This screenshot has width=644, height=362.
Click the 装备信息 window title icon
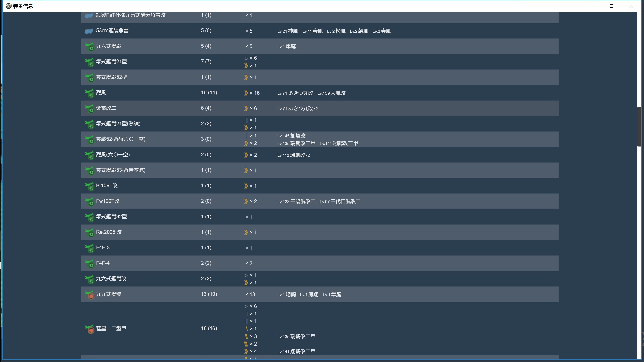[9, 6]
